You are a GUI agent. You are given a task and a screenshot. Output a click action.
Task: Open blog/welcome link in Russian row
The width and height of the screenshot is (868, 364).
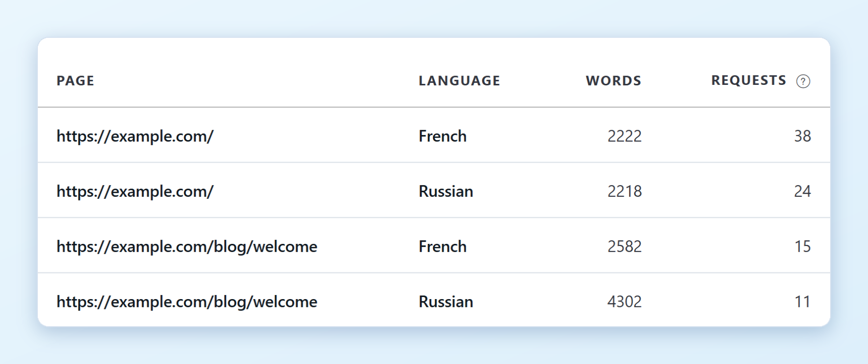[x=187, y=302]
